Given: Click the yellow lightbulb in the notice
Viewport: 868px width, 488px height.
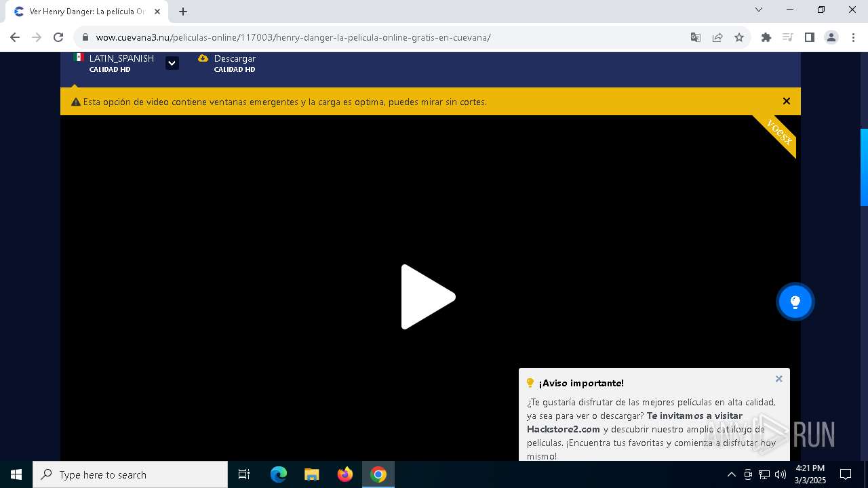Looking at the screenshot, I should tap(530, 383).
